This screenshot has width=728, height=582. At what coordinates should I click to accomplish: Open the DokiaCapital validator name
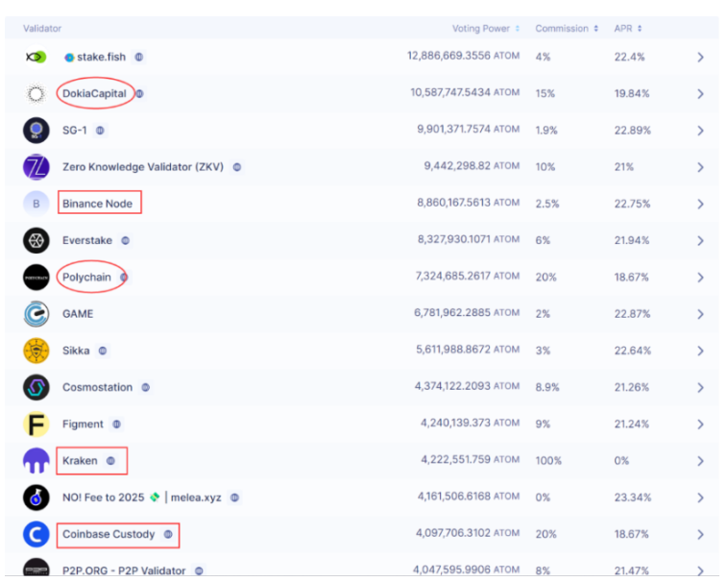pyautogui.click(x=94, y=94)
